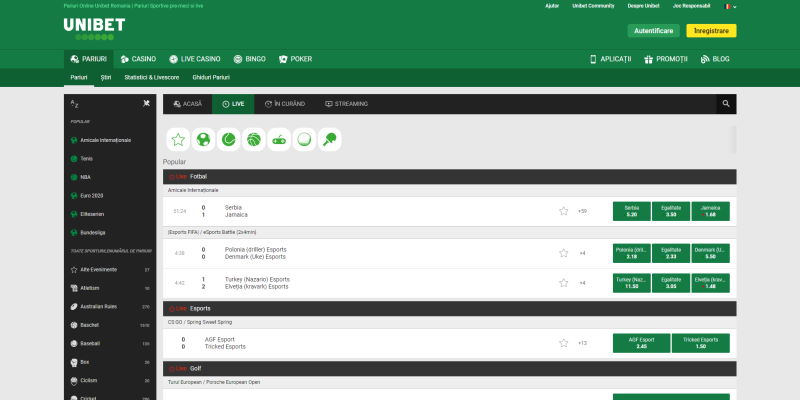The width and height of the screenshot is (800, 400).
Task: Open Ghiduri Pariuri submenu item
Action: pos(211,78)
